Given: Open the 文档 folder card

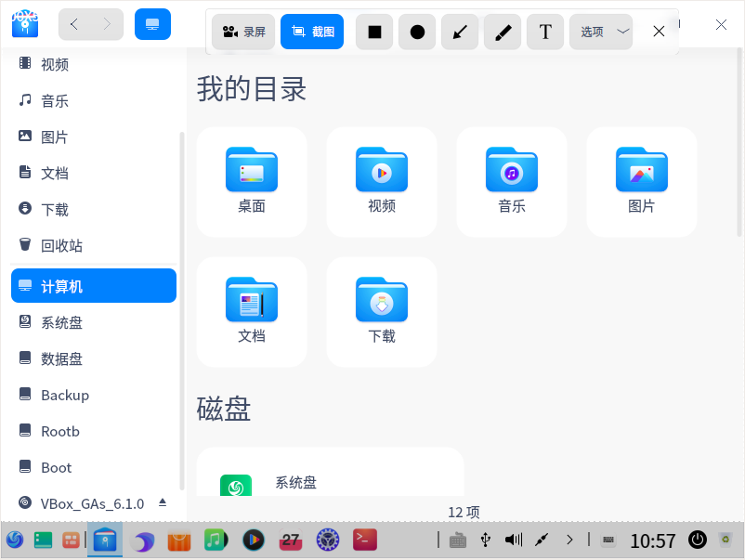Looking at the screenshot, I should [x=252, y=312].
